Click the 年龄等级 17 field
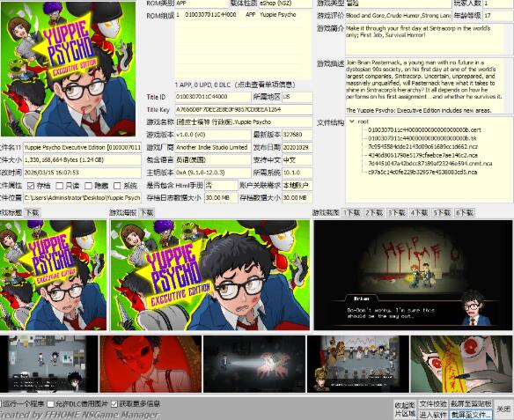The width and height of the screenshot is (514, 420). 498,16
